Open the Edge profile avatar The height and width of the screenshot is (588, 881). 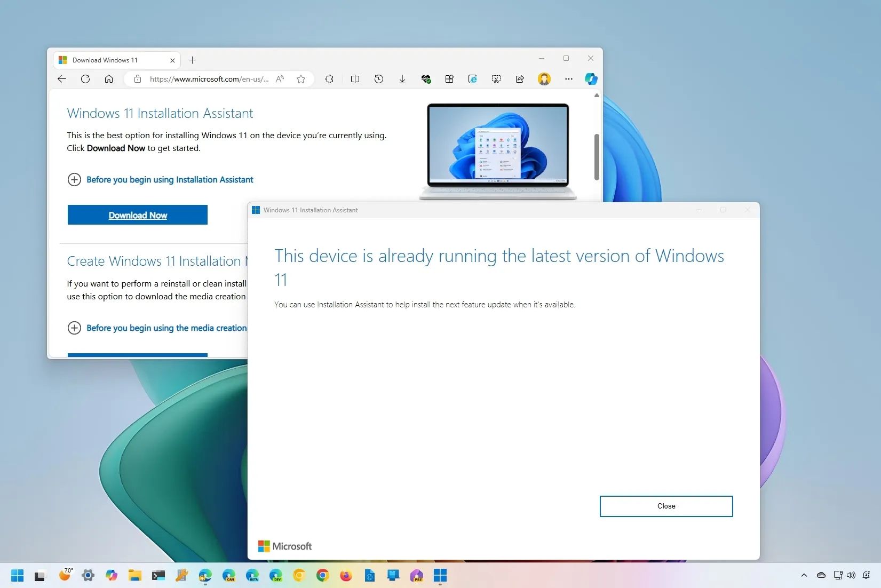tap(544, 79)
